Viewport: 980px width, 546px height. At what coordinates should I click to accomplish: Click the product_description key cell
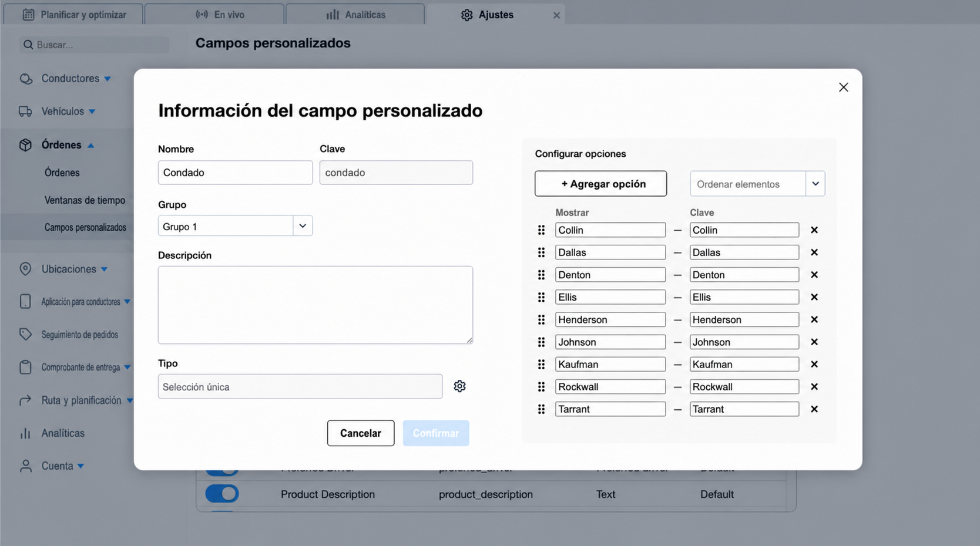pyautogui.click(x=486, y=494)
